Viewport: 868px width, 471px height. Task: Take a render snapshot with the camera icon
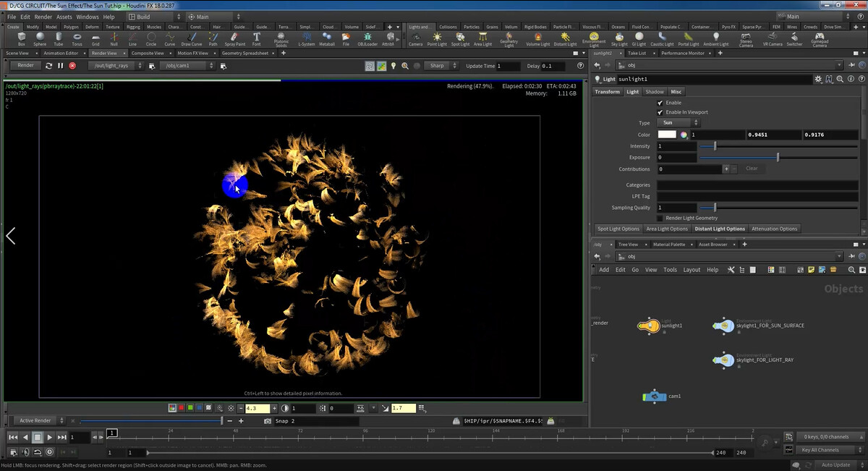pos(268,420)
